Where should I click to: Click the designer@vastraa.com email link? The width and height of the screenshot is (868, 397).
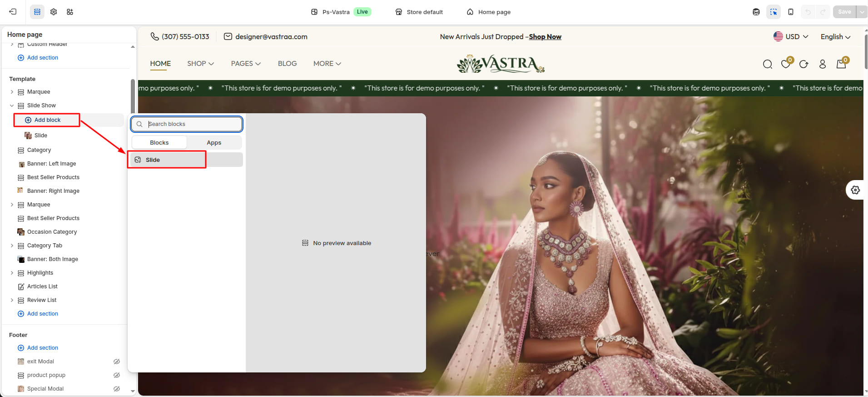pyautogui.click(x=271, y=37)
